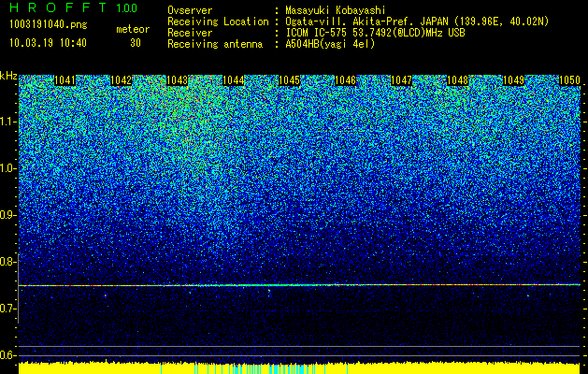Click the 1043 time marker
This screenshot has height=374, width=588.
177,80
